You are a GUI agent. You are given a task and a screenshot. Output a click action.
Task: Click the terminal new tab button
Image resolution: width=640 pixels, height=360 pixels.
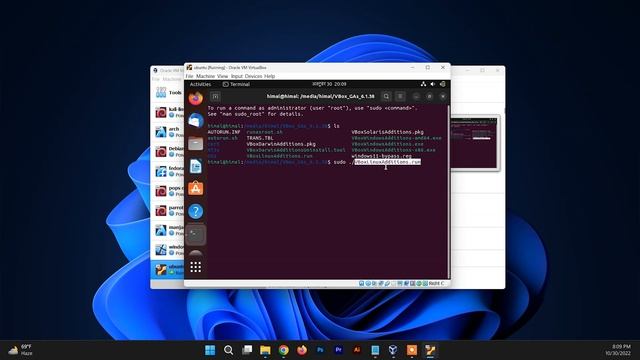tap(216, 96)
